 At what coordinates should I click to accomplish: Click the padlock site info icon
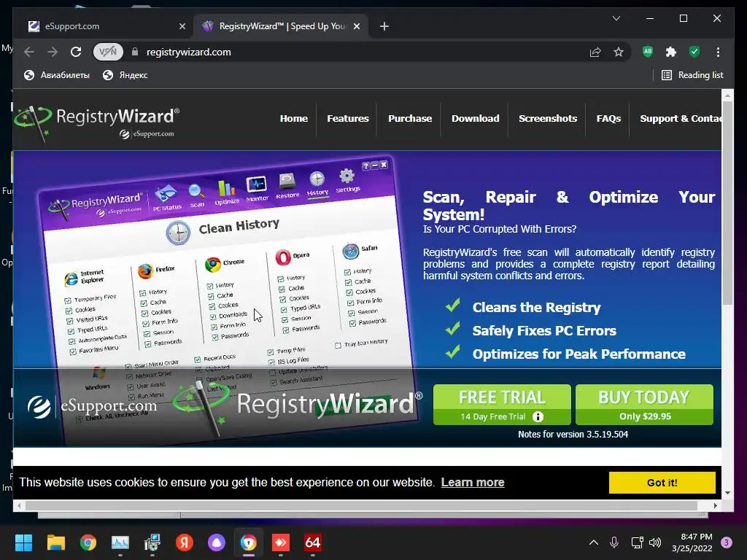[135, 52]
